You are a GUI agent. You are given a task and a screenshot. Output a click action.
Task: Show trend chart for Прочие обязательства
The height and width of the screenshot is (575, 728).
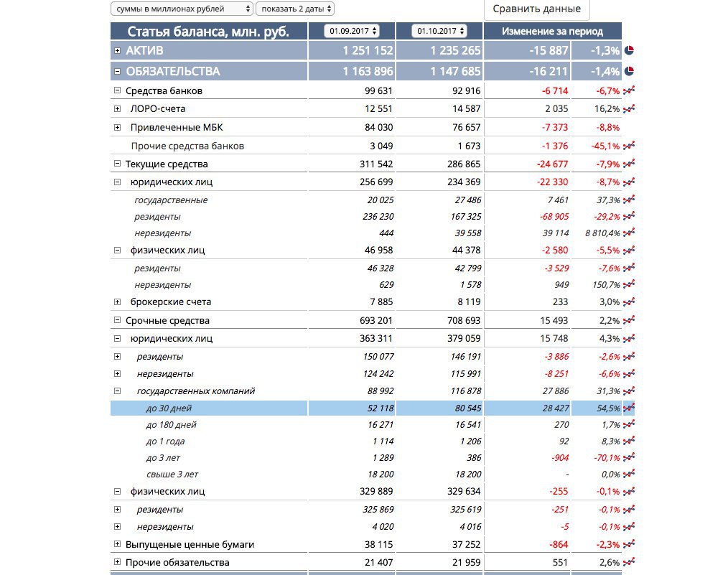[x=629, y=563]
